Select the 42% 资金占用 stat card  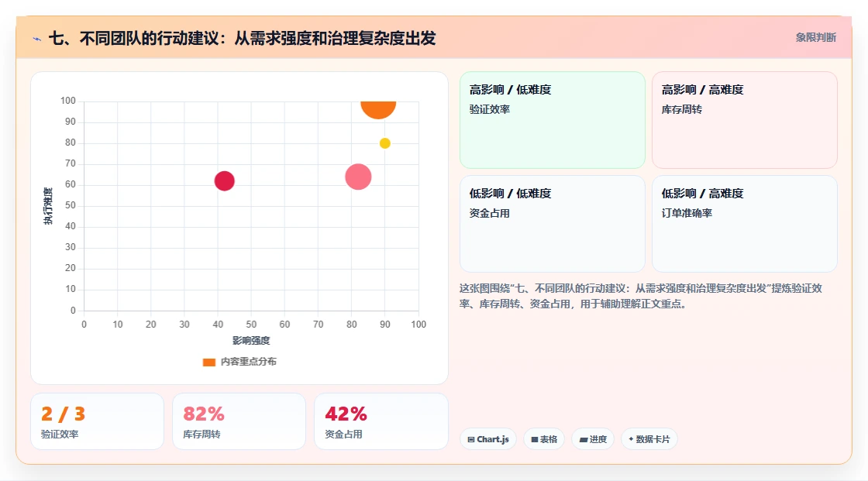[381, 421]
